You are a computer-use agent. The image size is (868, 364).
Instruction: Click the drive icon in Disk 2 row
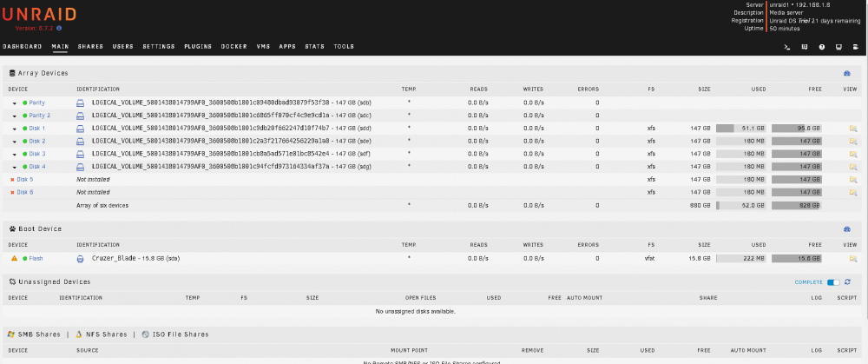pyautogui.click(x=80, y=142)
